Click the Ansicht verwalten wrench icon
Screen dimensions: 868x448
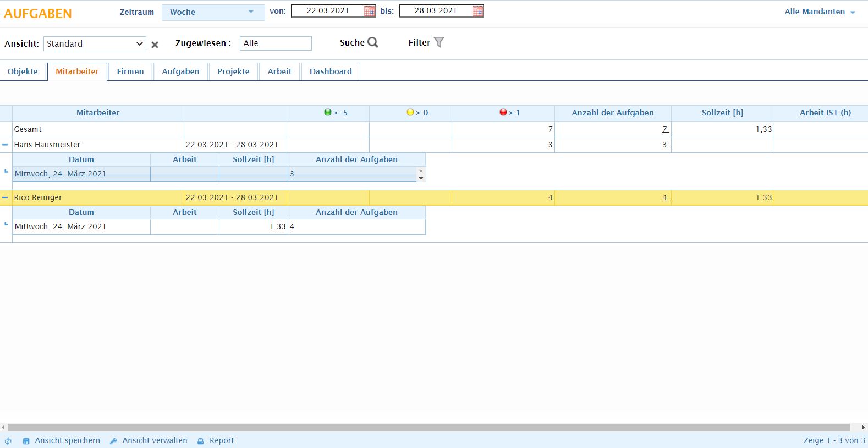click(x=113, y=441)
